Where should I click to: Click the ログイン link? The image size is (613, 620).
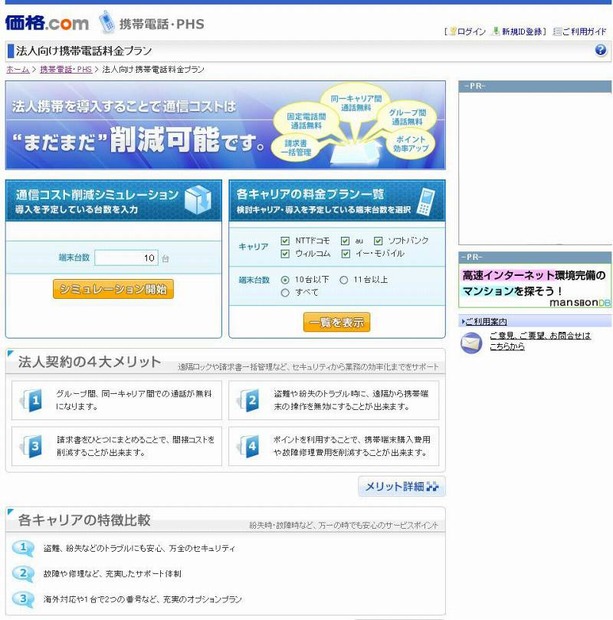point(471,31)
